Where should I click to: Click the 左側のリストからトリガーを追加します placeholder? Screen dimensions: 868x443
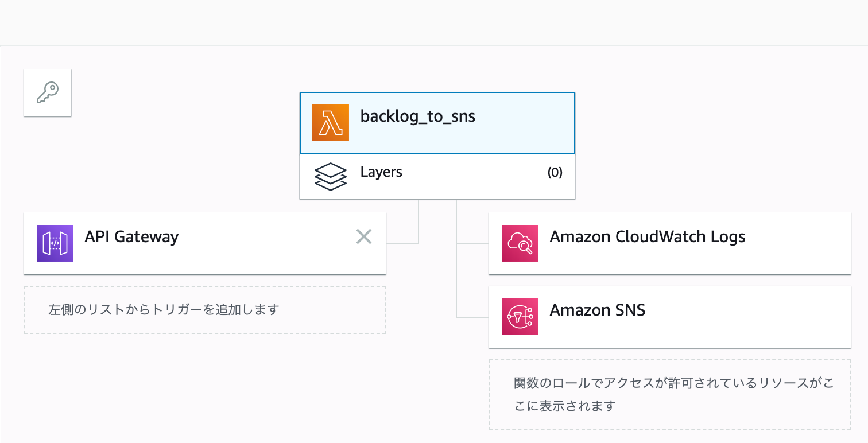[x=205, y=310]
